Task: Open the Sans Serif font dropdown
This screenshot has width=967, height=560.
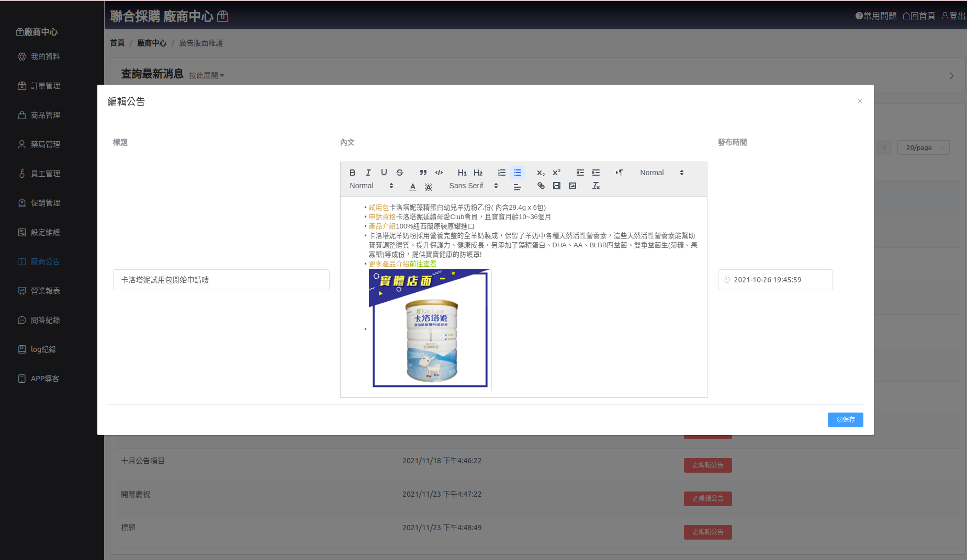Action: click(473, 186)
